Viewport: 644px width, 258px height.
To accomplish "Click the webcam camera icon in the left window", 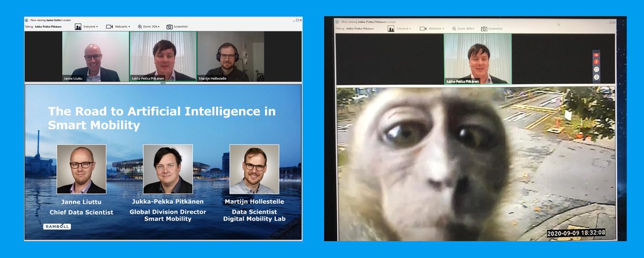I will pyautogui.click(x=109, y=26).
